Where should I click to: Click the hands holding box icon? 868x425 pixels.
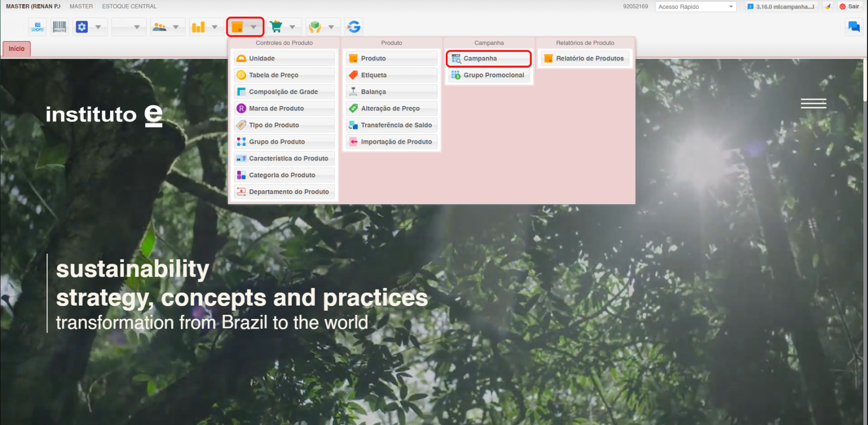pos(315,27)
